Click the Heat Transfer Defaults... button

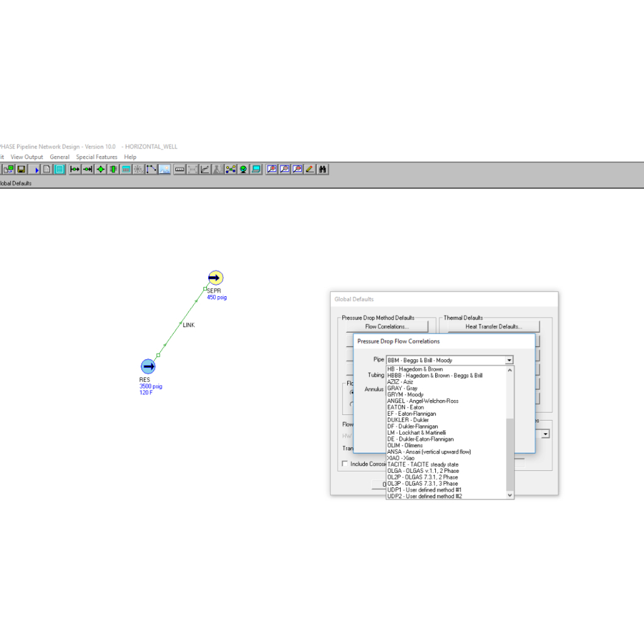coord(494,326)
